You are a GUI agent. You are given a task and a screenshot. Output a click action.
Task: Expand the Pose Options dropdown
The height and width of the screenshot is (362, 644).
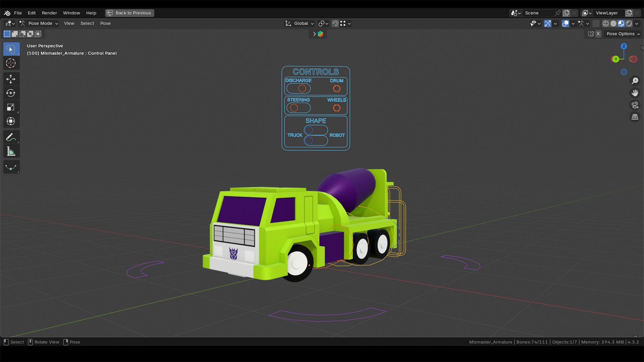tap(623, 34)
